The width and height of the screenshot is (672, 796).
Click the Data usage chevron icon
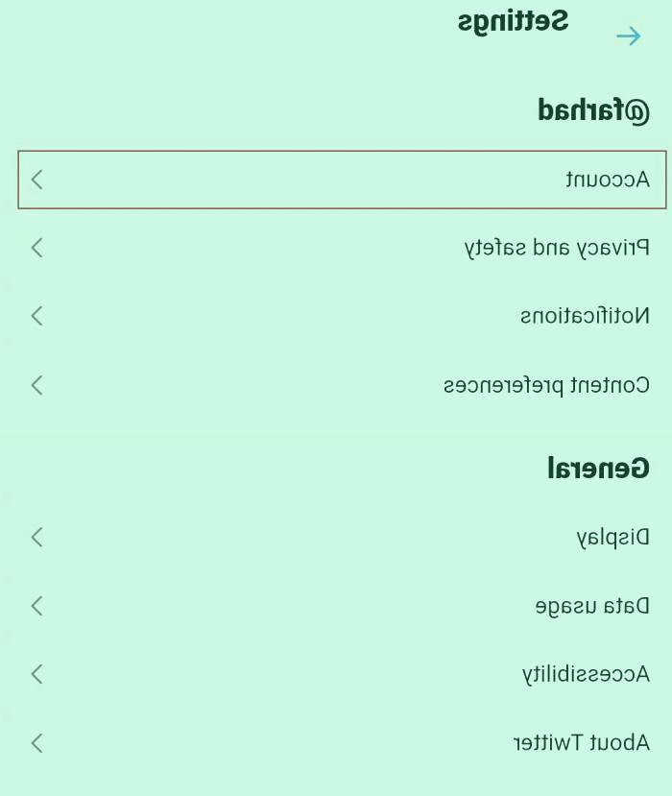pos(37,606)
